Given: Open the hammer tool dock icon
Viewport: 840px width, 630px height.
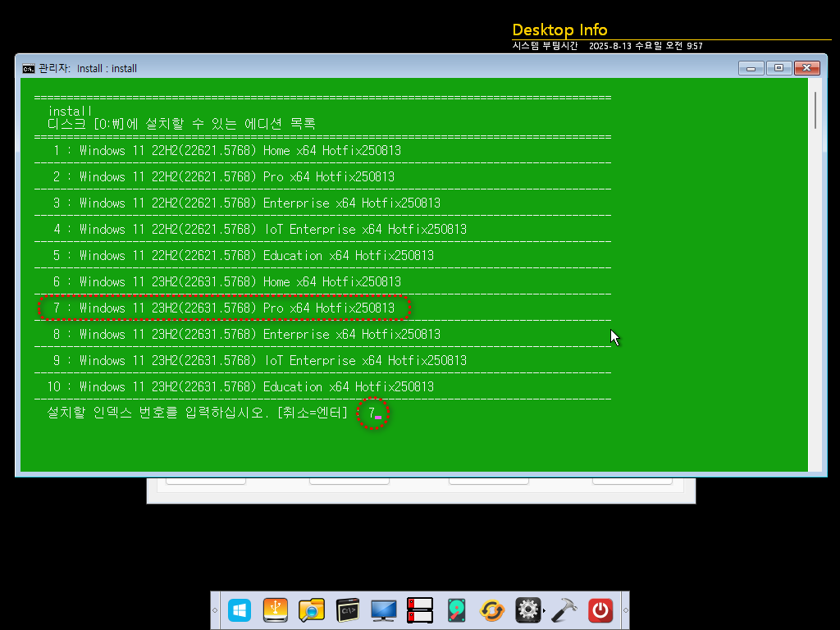Looking at the screenshot, I should coord(564,610).
